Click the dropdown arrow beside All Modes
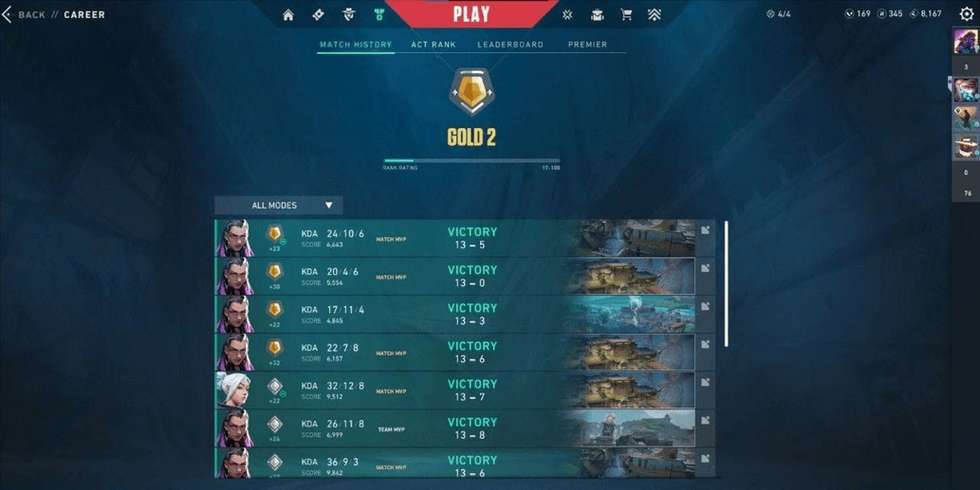This screenshot has width=980, height=490. point(329,205)
